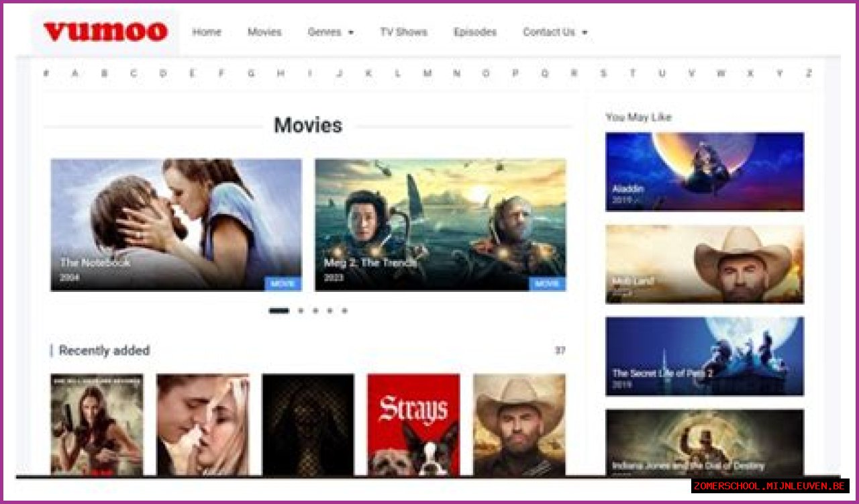Filter titles by letter L
This screenshot has height=504, width=859.
(x=398, y=73)
